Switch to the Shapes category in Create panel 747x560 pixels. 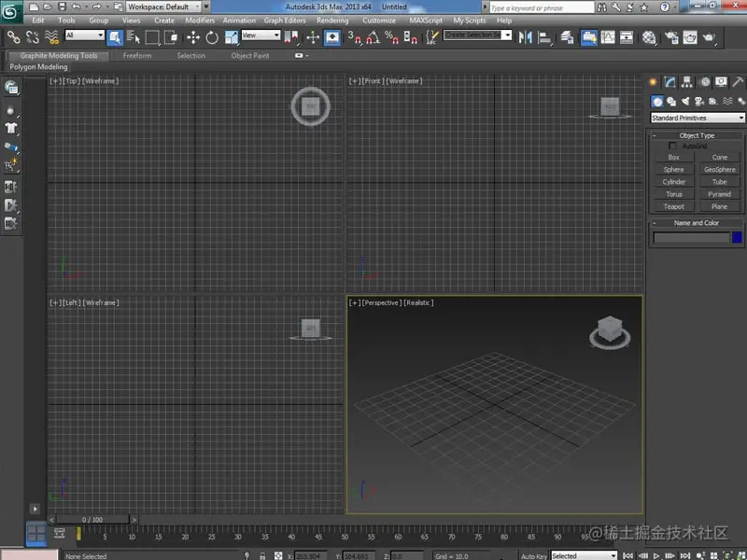click(672, 101)
